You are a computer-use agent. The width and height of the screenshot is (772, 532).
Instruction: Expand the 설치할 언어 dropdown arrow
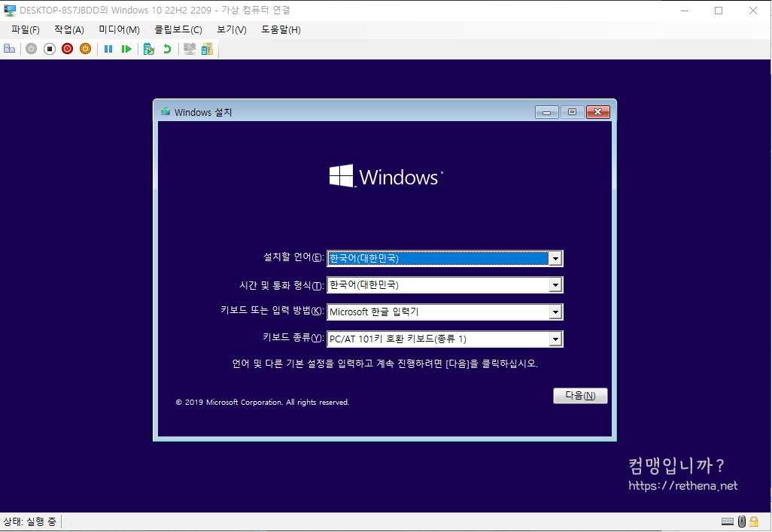tap(555, 258)
